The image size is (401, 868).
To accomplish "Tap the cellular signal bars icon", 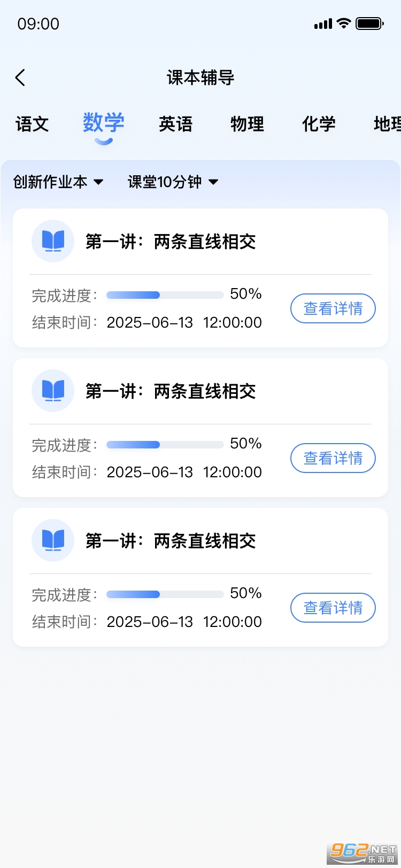I will pos(323,24).
